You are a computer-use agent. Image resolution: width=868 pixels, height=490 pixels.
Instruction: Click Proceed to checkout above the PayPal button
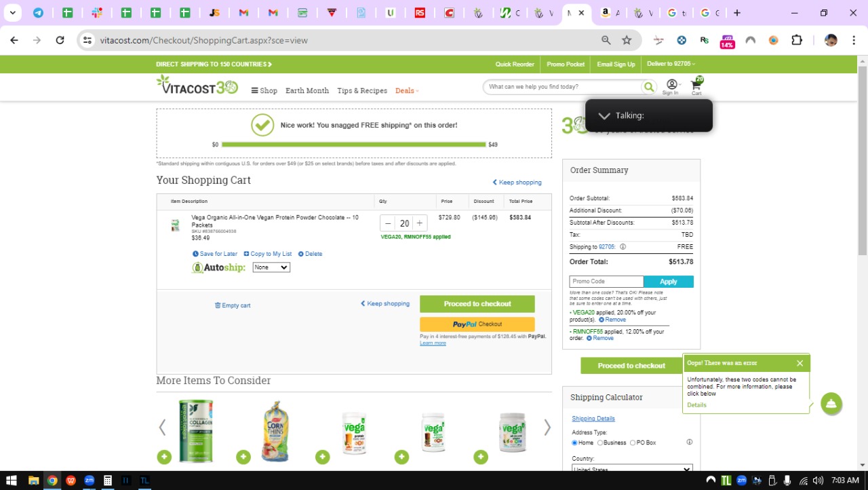[477, 304]
